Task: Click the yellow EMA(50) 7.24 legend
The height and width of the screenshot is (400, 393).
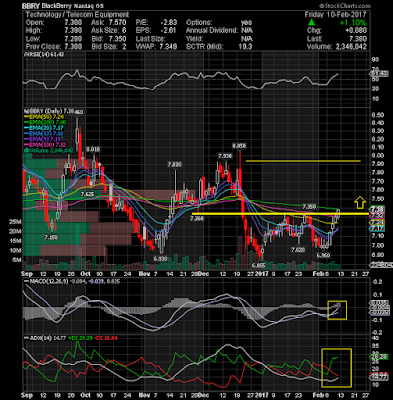Action: click(x=45, y=117)
